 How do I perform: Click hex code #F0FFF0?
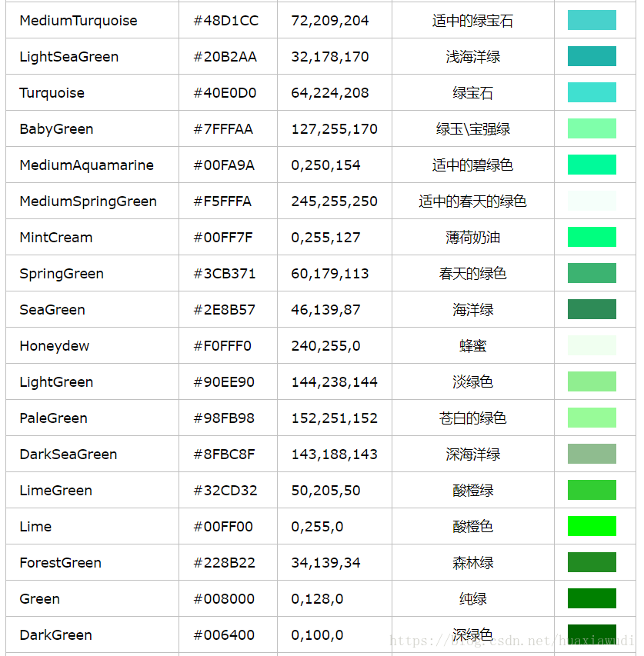point(222,346)
